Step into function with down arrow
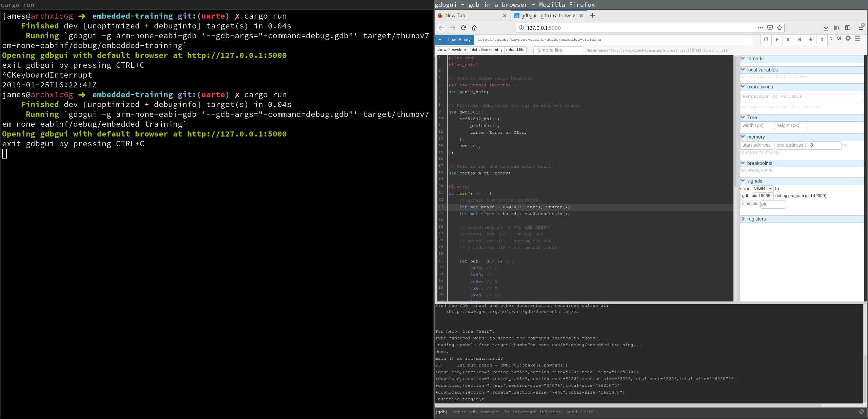Viewport: 868px width, 419px height. click(x=811, y=39)
